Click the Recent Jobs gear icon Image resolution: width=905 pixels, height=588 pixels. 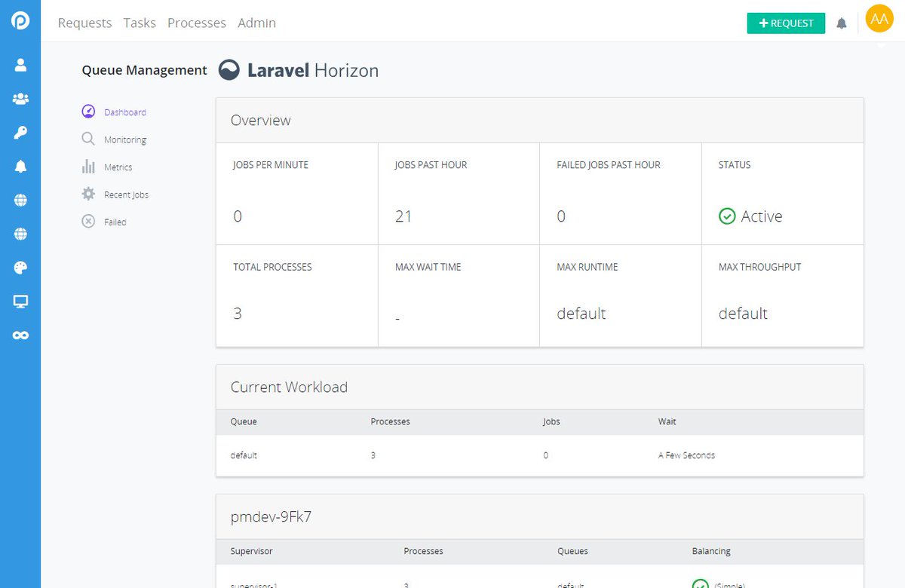(89, 194)
